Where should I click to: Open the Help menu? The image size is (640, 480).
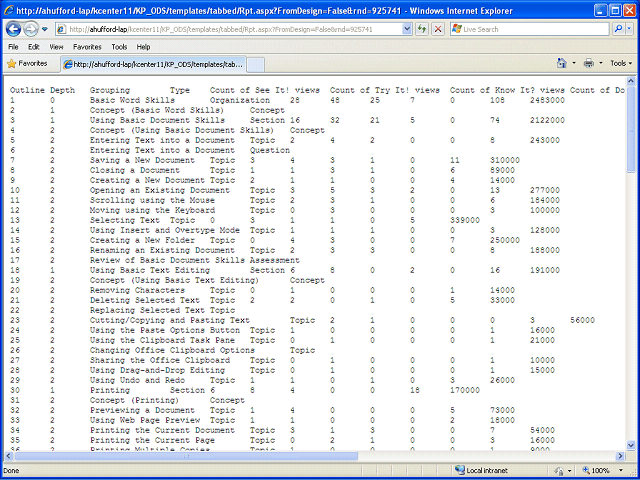point(143,47)
